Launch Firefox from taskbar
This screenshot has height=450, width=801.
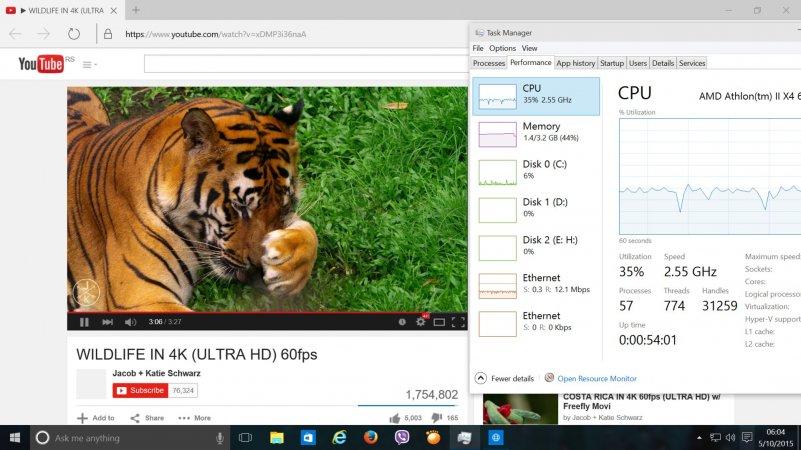(x=370, y=438)
